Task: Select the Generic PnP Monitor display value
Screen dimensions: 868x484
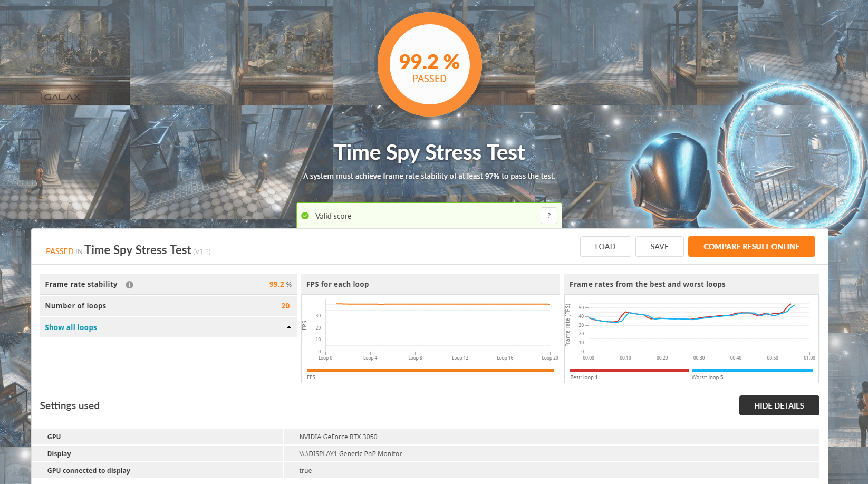Action: click(x=350, y=453)
